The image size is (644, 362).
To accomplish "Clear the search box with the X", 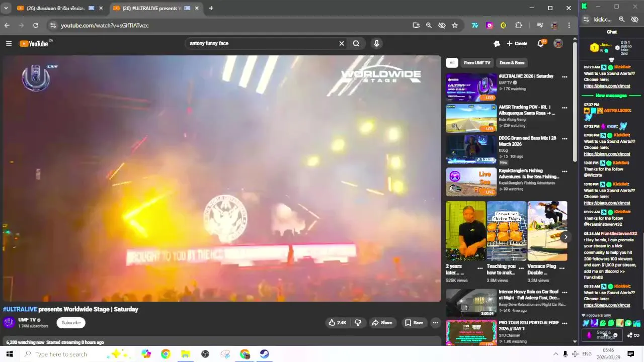I will point(342,44).
